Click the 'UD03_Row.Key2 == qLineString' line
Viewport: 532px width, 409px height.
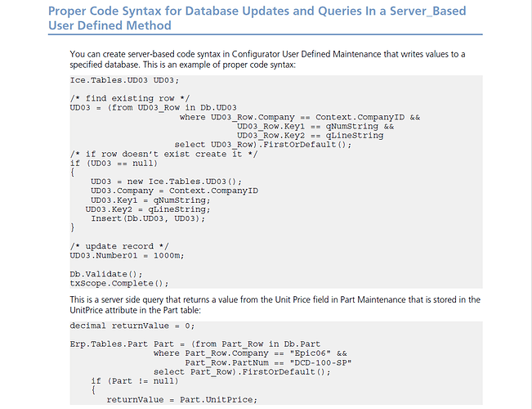[310, 136]
